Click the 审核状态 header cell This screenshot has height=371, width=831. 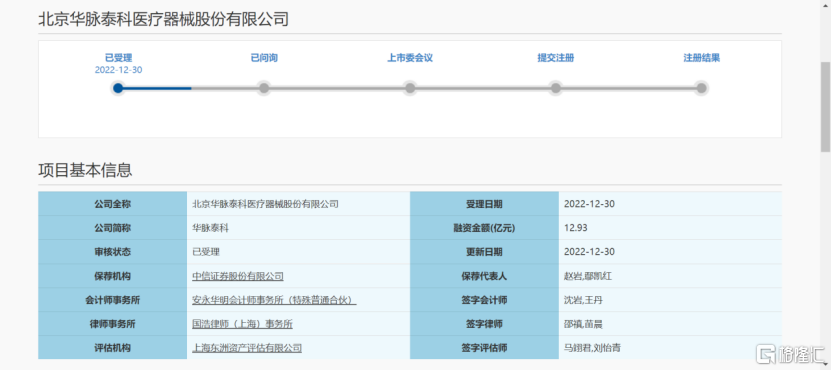(x=112, y=252)
